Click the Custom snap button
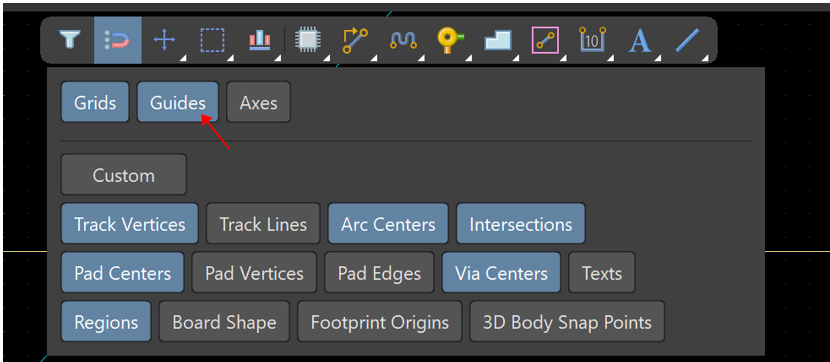The width and height of the screenshot is (830, 362). pyautogui.click(x=124, y=175)
